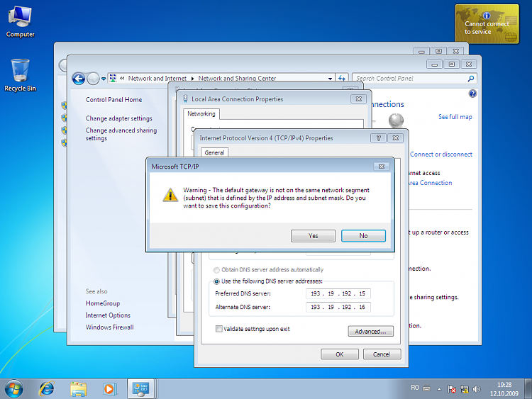Click OK in IPv4 Properties

click(x=340, y=354)
